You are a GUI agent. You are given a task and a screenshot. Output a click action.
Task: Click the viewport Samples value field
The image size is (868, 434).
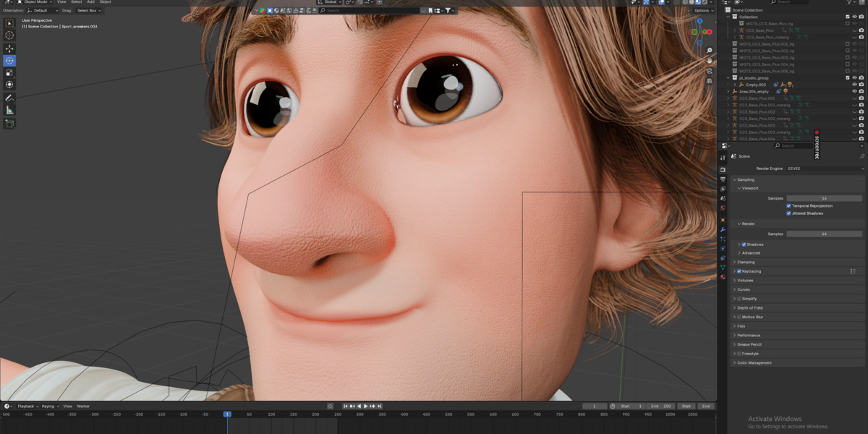point(825,198)
